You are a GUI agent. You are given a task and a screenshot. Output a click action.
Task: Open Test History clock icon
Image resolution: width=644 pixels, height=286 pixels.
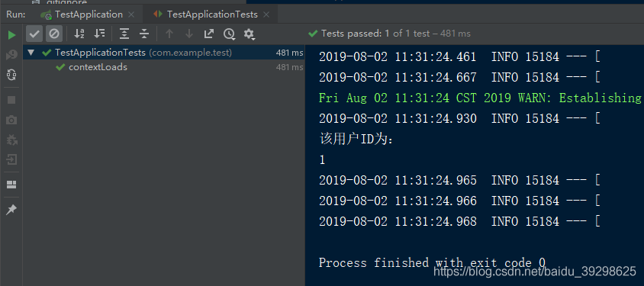click(x=229, y=34)
